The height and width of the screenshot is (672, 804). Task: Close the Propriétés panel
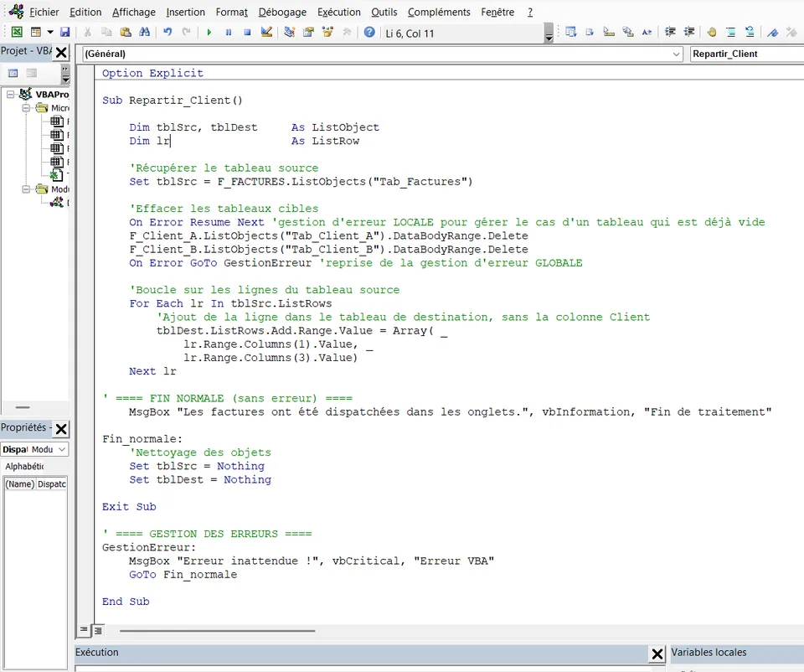61,428
